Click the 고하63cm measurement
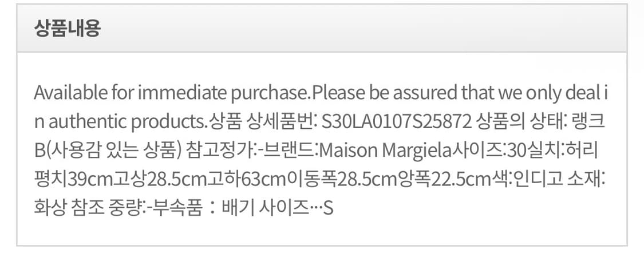The width and height of the screenshot is (644, 277). pos(252,179)
